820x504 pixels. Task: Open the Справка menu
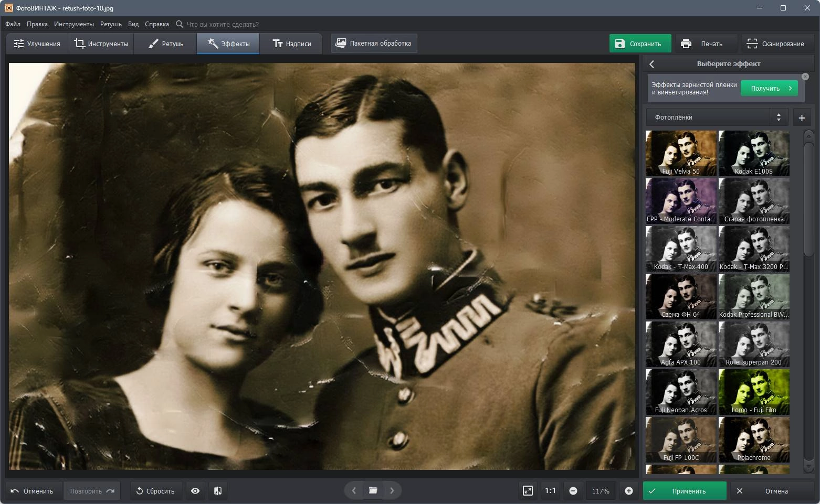pyautogui.click(x=157, y=24)
